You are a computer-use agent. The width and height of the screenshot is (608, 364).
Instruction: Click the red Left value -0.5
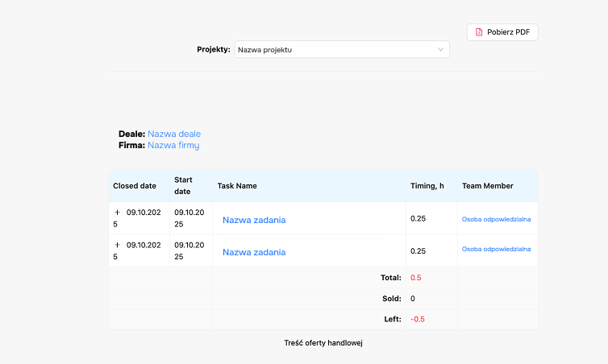click(x=418, y=319)
